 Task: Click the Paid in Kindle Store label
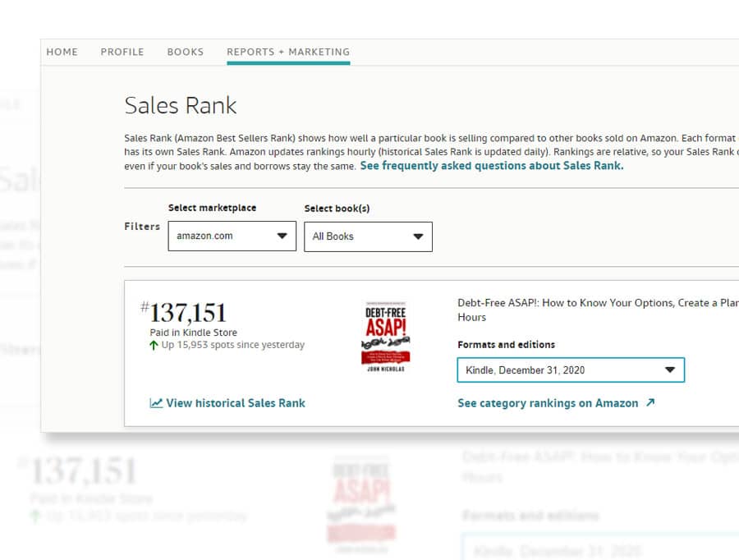point(193,333)
